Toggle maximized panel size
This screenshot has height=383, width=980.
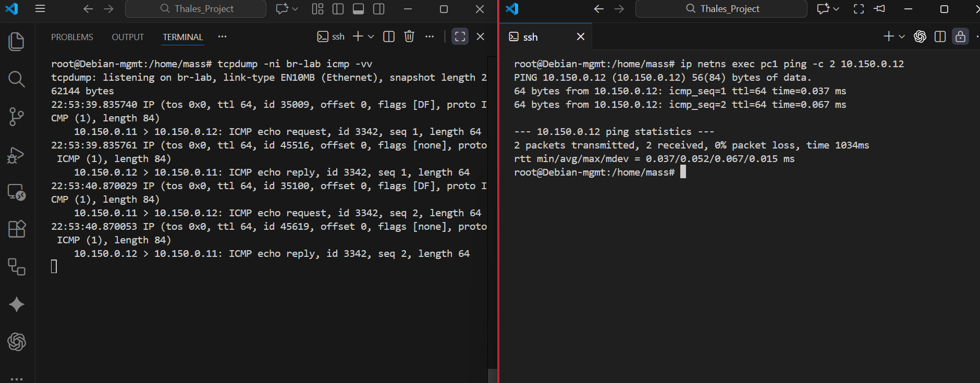point(460,36)
